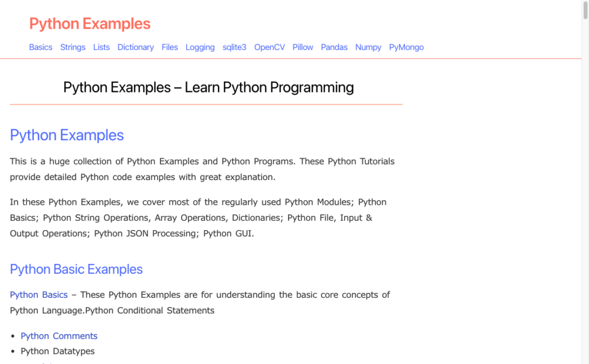
Task: Open the PyMongo menu link
Action: (x=407, y=47)
